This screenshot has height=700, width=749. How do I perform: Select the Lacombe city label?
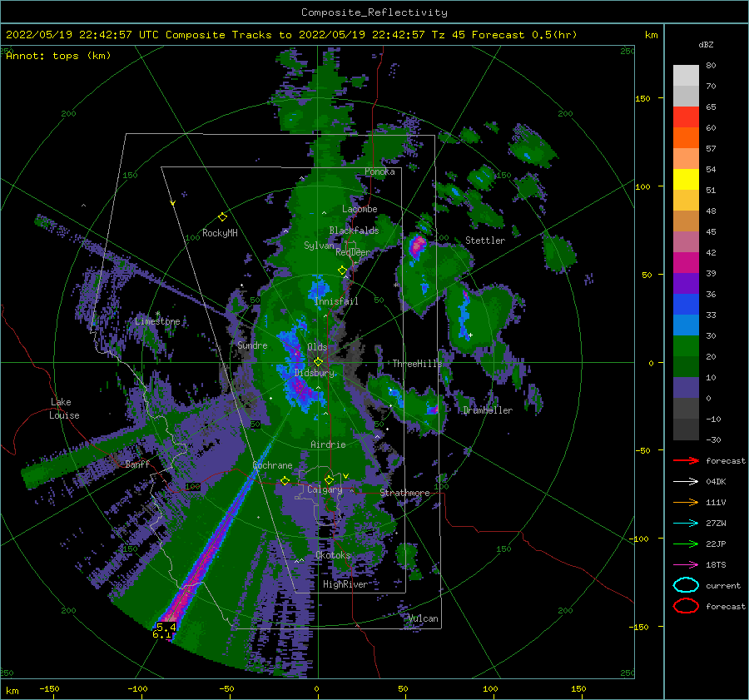pyautogui.click(x=360, y=209)
